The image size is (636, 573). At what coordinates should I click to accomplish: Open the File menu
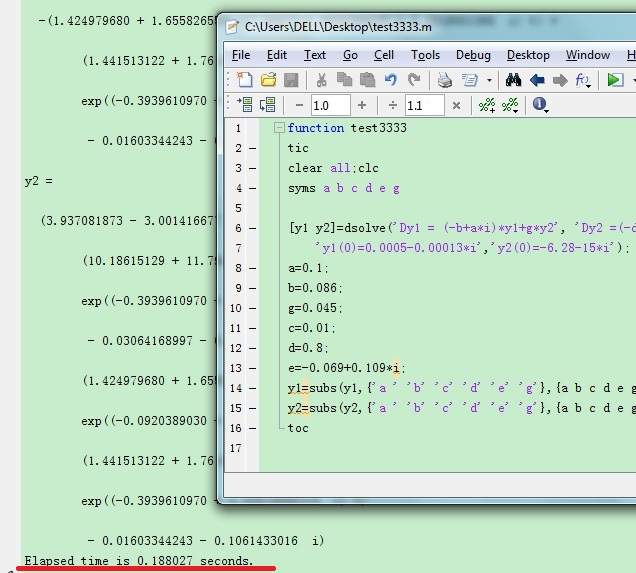pos(241,55)
